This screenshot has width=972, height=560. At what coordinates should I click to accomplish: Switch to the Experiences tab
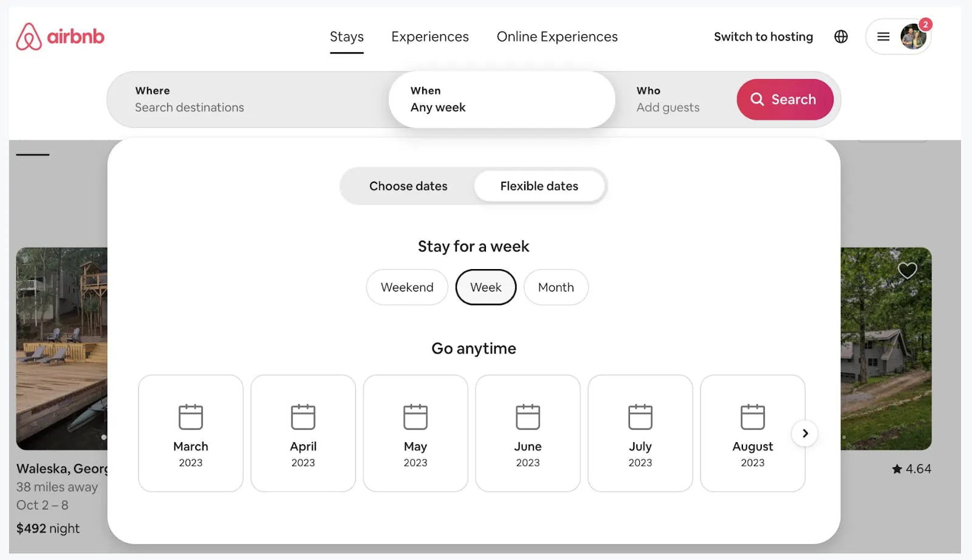(x=430, y=36)
